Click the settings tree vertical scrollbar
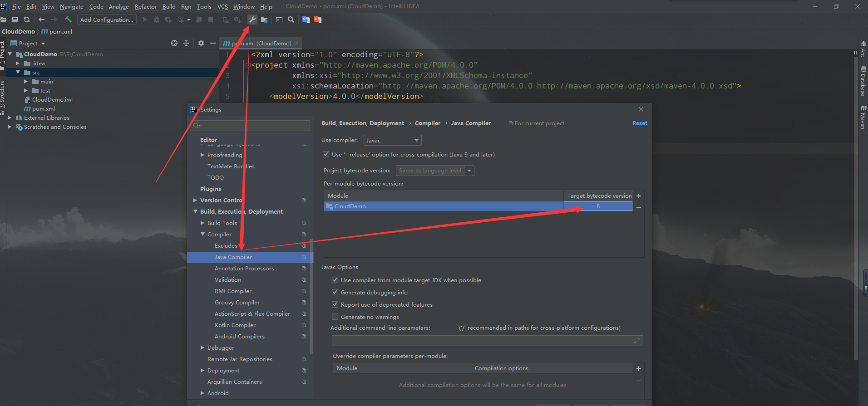The image size is (868, 406). [x=311, y=296]
